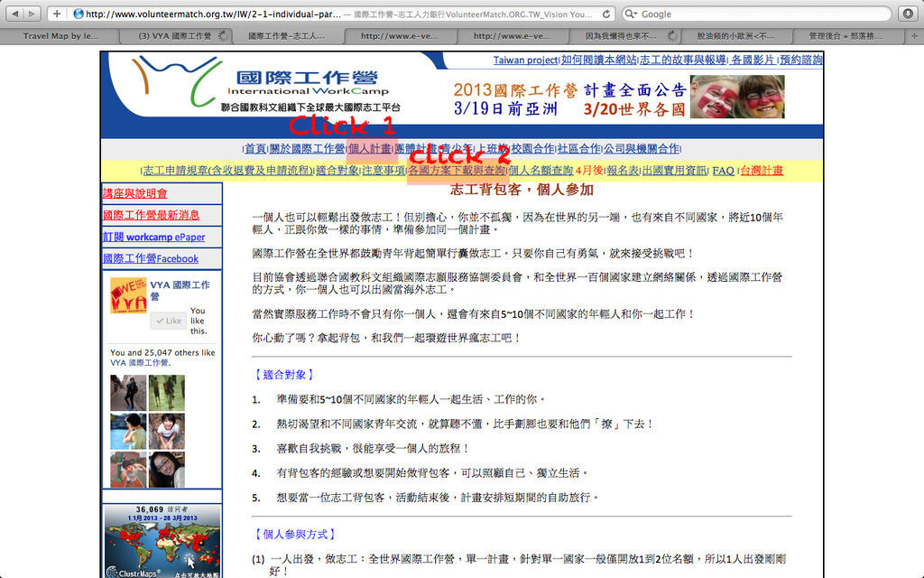Go forward with the Safari forward arrow
924x578 pixels.
point(32,14)
